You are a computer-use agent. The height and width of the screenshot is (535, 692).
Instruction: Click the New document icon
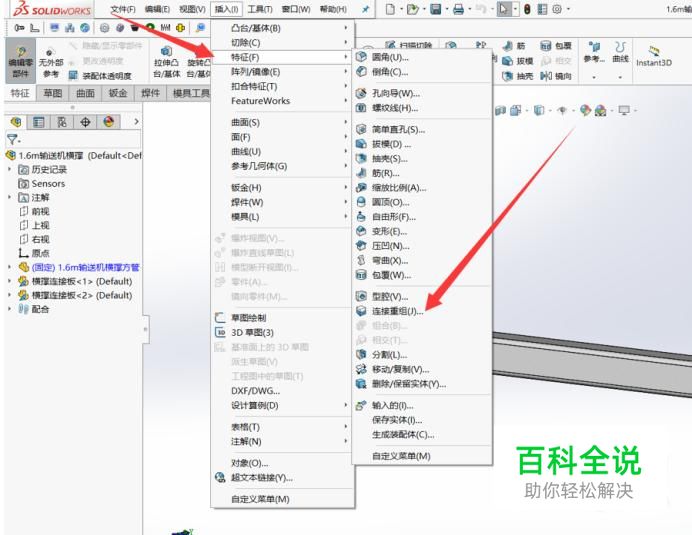(x=390, y=9)
